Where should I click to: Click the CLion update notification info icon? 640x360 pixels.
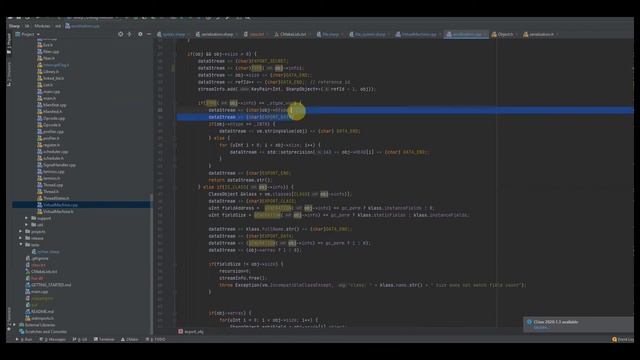point(529,322)
